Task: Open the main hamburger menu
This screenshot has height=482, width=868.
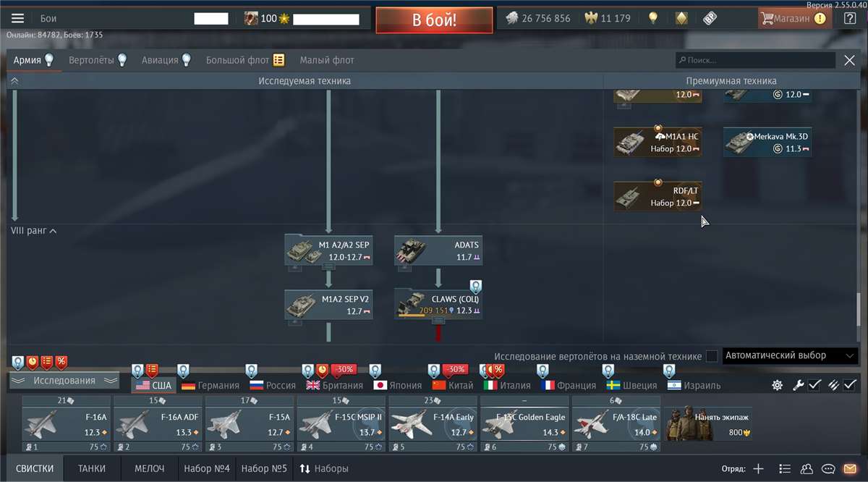Action: 17,19
